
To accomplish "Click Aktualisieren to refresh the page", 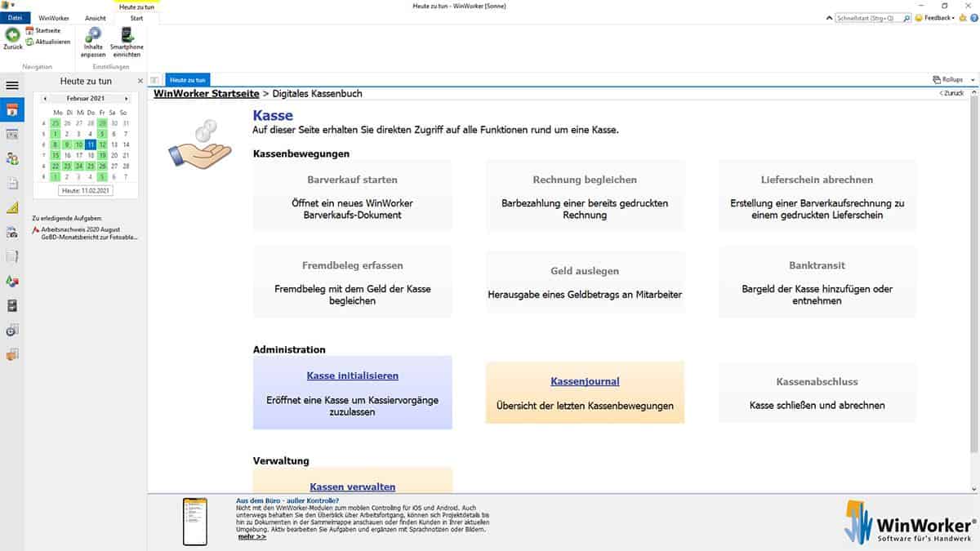I will pos(48,42).
